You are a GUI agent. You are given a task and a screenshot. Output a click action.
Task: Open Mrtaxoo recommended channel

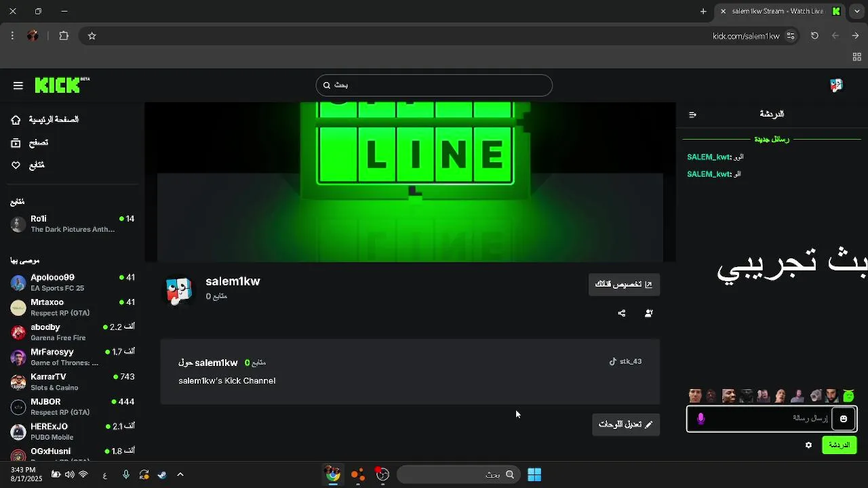coord(73,307)
